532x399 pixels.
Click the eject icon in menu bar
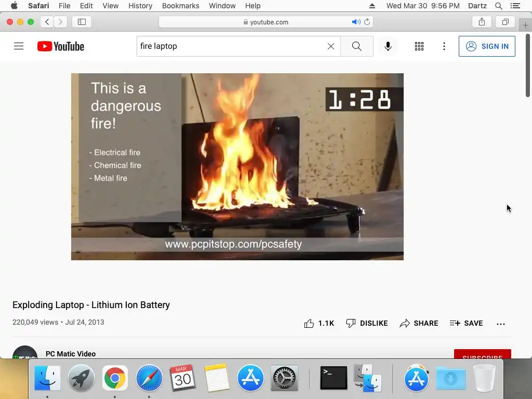372,6
